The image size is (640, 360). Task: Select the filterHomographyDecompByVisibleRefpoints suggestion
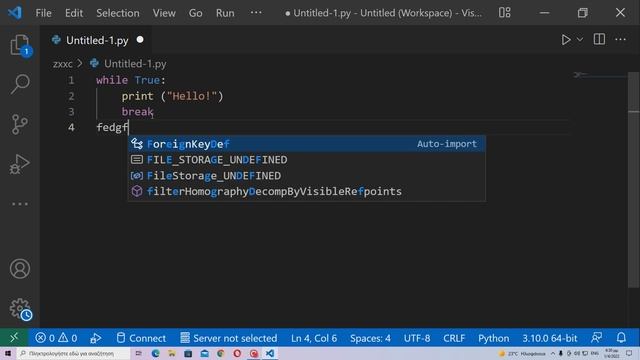coord(307,191)
